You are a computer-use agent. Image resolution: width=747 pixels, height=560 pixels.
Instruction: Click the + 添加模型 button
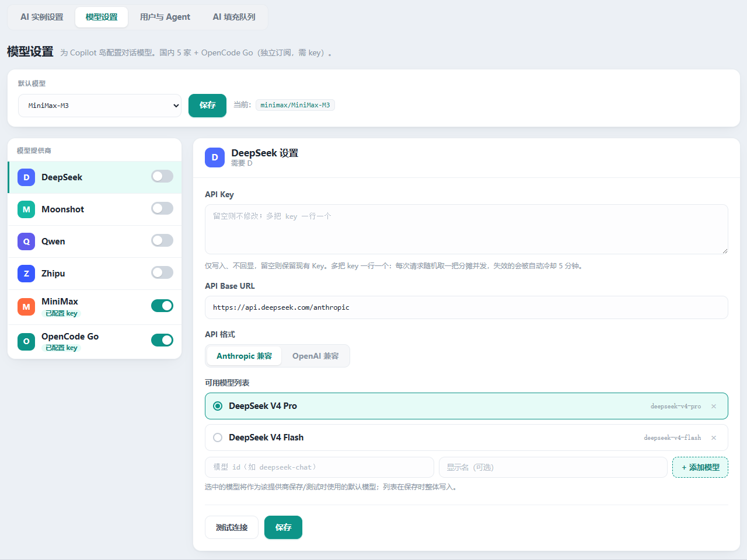point(700,467)
